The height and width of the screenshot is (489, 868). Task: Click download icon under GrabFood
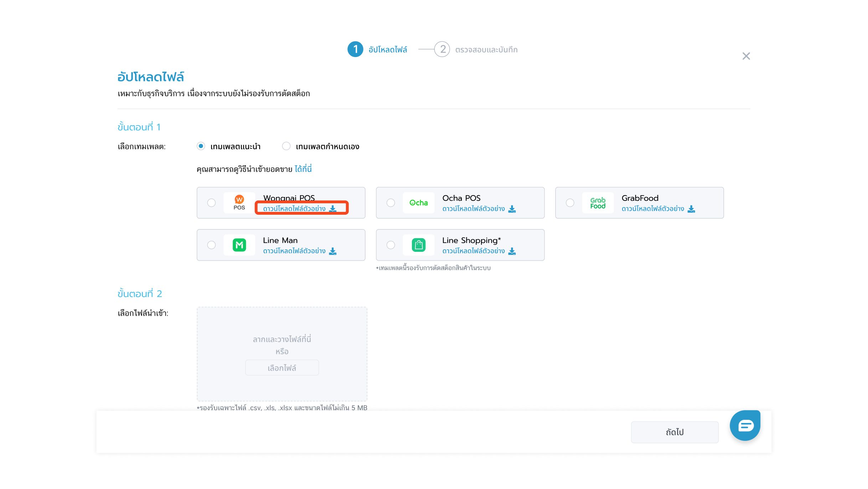pyautogui.click(x=691, y=209)
